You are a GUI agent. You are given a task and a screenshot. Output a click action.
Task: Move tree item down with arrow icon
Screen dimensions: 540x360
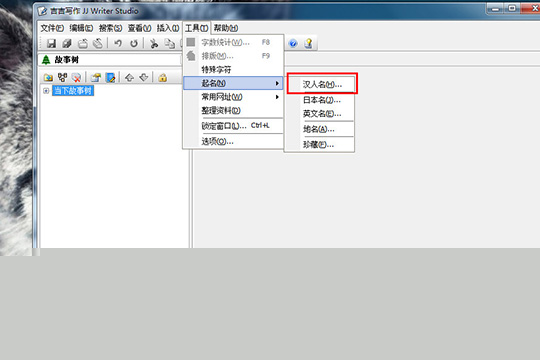click(x=144, y=78)
